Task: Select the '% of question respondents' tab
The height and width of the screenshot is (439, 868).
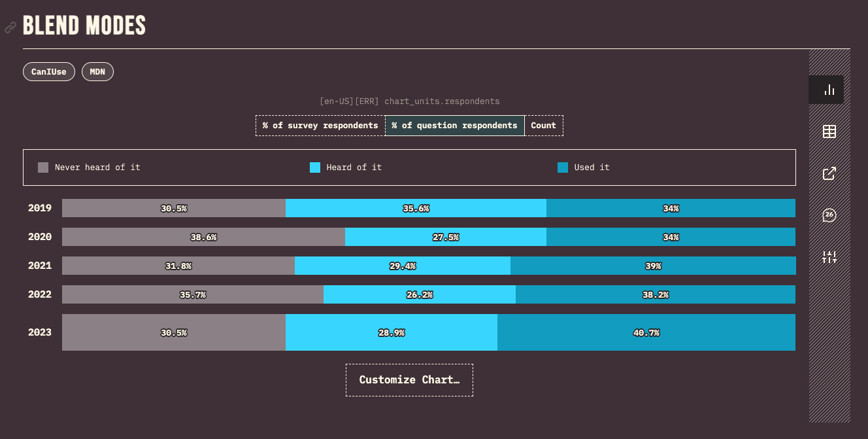Action: tap(455, 125)
